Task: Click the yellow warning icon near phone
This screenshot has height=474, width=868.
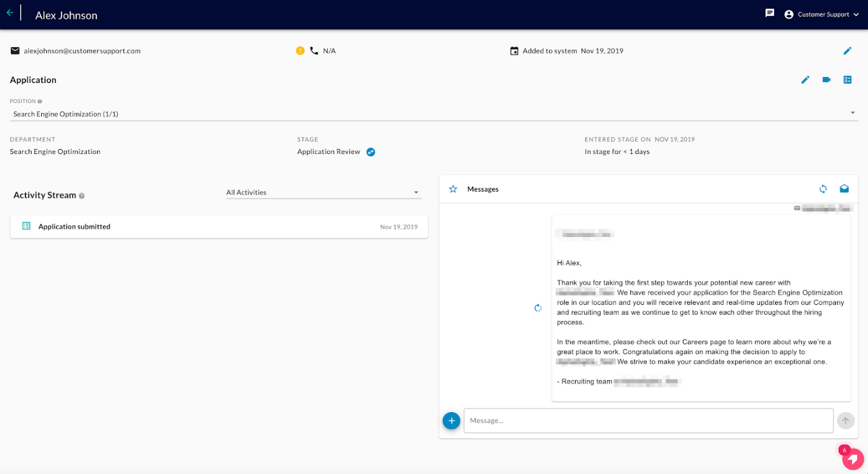Action: (300, 51)
